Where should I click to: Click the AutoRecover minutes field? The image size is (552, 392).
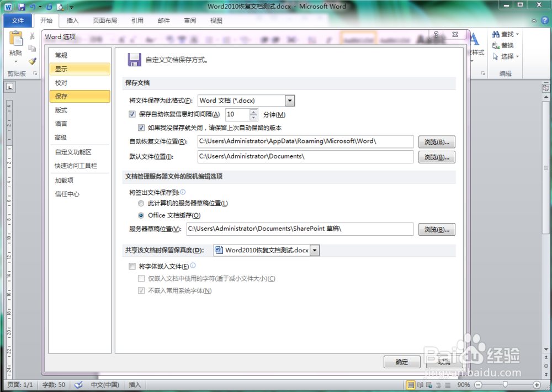pos(237,114)
